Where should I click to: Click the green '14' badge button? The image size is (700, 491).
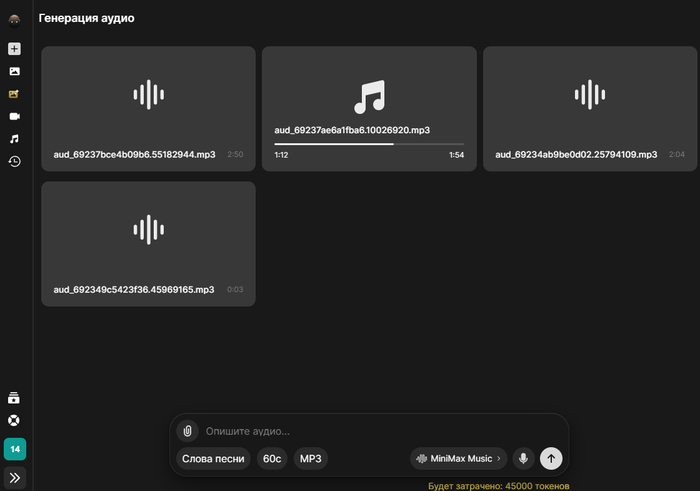pos(15,449)
